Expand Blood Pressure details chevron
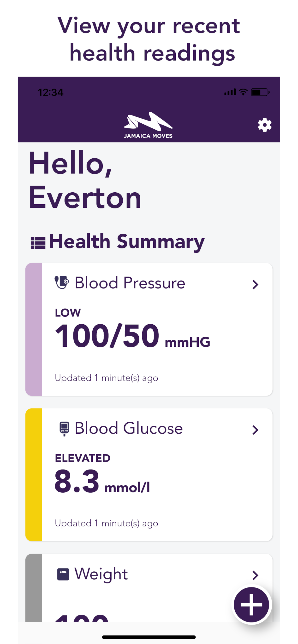Image resolution: width=298 pixels, height=644 pixels. pyautogui.click(x=255, y=284)
